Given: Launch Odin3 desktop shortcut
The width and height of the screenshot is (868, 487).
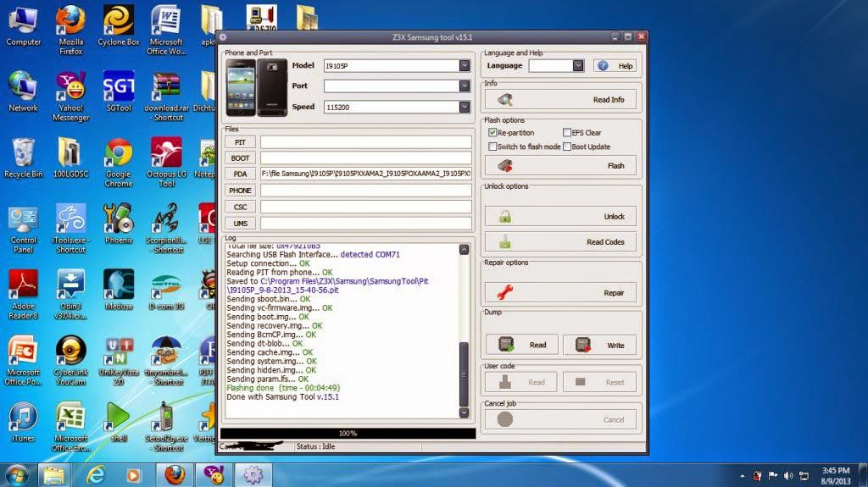Looking at the screenshot, I should (x=71, y=294).
